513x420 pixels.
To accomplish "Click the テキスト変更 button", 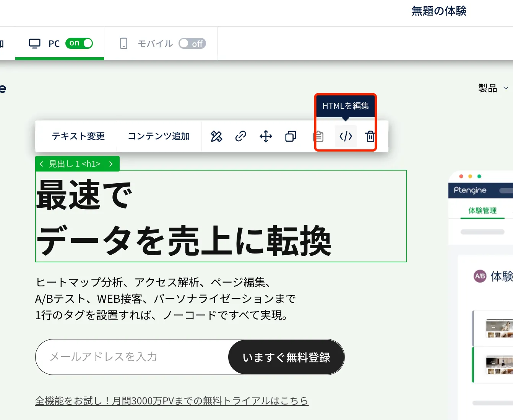I will point(78,136).
